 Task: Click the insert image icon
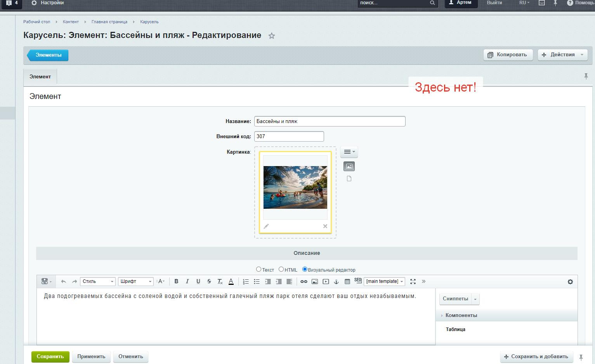tap(315, 281)
